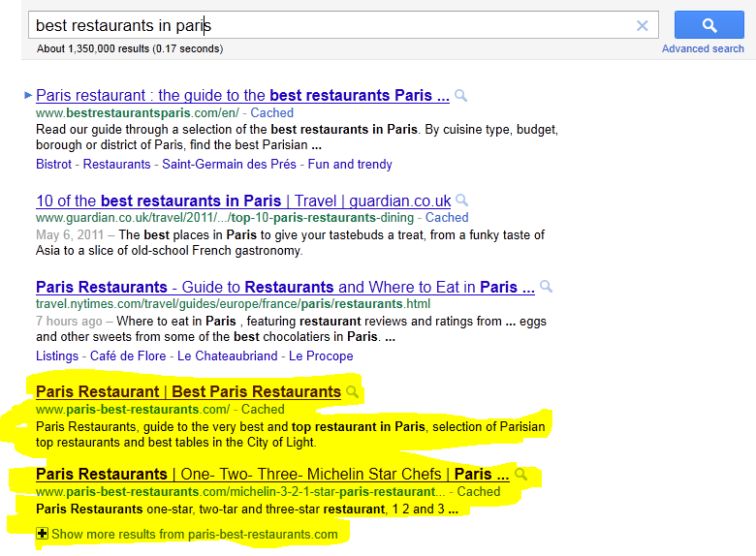Click the blue search magnifier button

709,25
